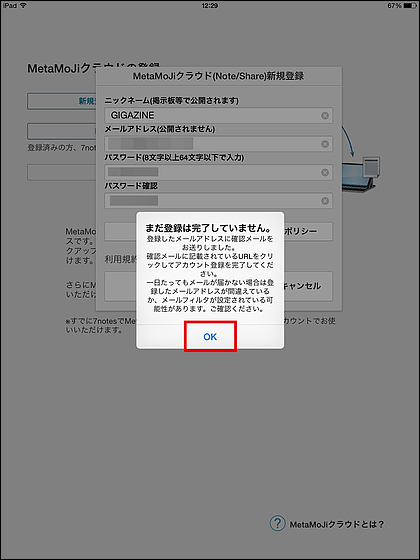420x560 pixels.
Task: Open the question mark help icon
Action: coord(277,524)
